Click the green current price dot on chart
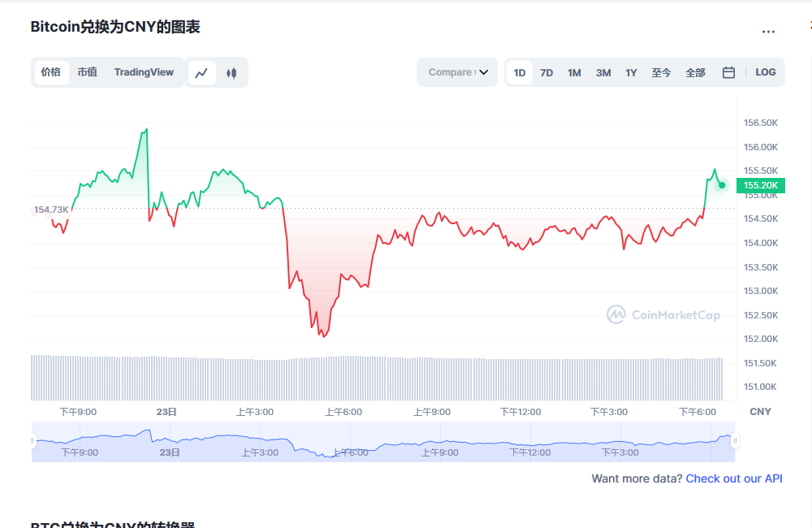This screenshot has width=812, height=528. (721, 185)
